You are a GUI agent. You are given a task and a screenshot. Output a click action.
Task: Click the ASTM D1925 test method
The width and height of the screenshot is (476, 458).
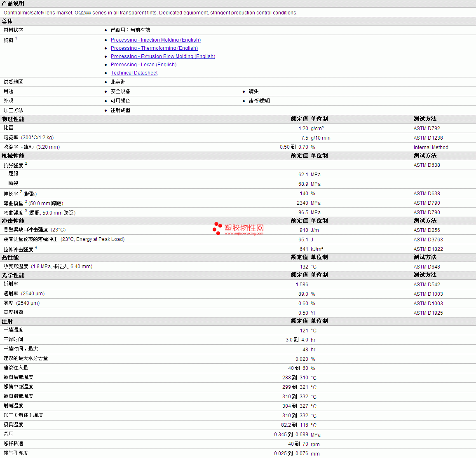pos(428,313)
